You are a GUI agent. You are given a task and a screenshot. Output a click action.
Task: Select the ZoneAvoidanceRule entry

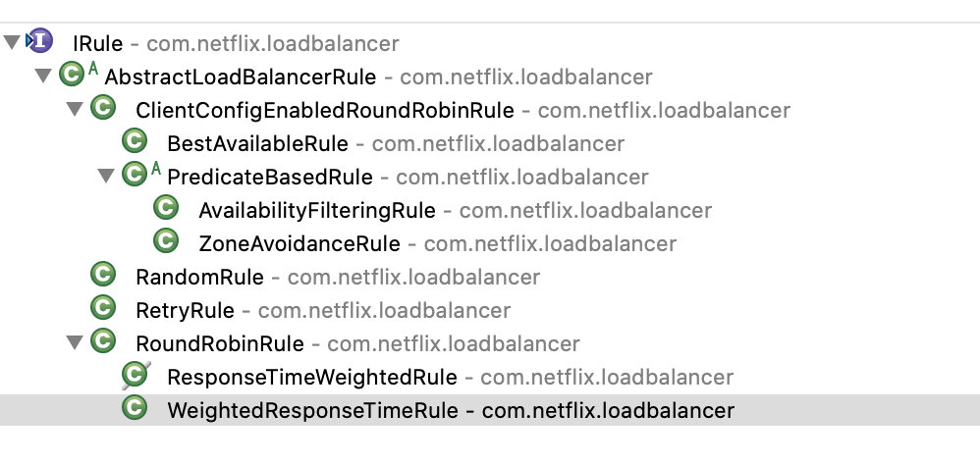tap(299, 243)
